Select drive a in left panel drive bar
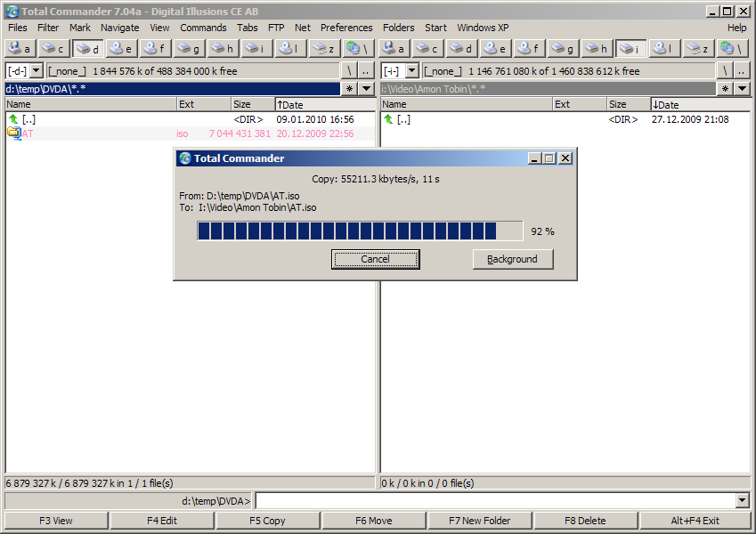Screen dimensions: 756x534 (x=20, y=49)
